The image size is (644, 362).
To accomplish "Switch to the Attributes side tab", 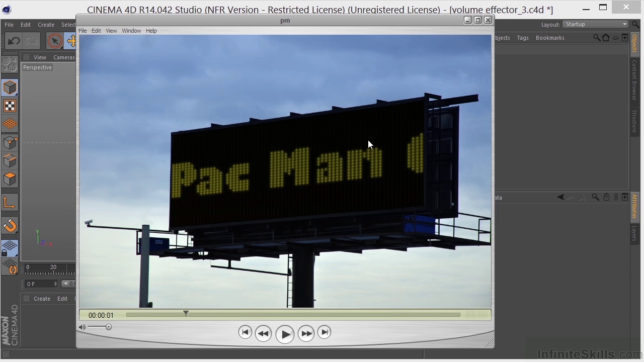I will pyautogui.click(x=634, y=206).
